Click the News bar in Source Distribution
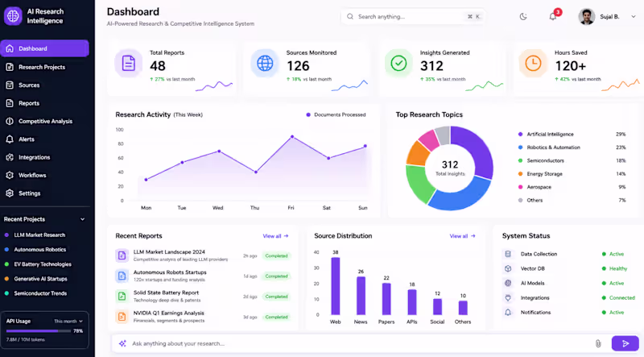Viewport: 644px width, 357px height. pos(361,296)
